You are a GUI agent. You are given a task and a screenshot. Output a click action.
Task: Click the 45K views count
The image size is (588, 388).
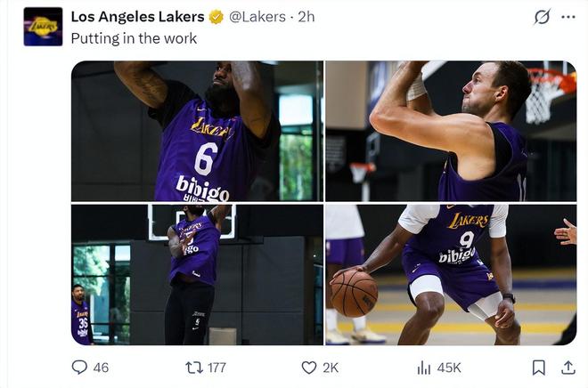pos(449,368)
